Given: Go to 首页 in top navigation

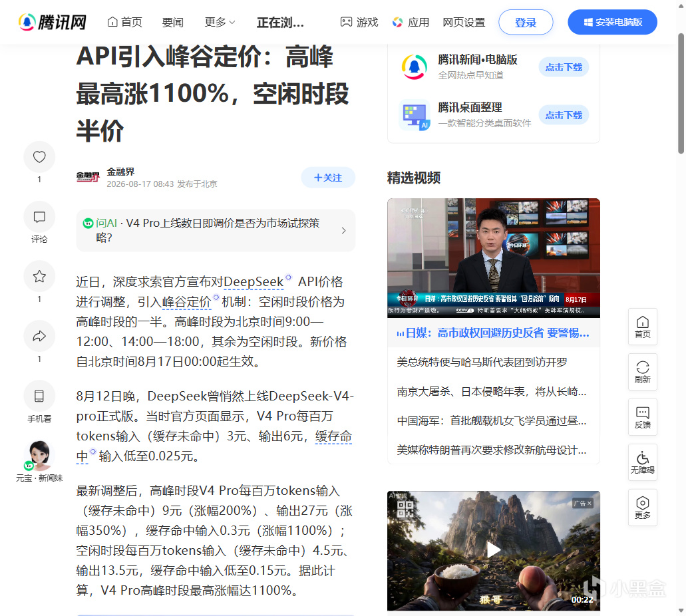Looking at the screenshot, I should click(124, 22).
